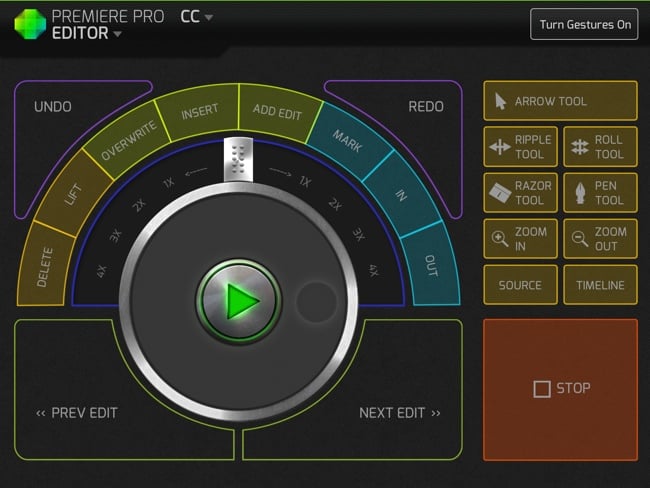The image size is (650, 488).
Task: Click the green hexagon app logo
Action: point(30,24)
